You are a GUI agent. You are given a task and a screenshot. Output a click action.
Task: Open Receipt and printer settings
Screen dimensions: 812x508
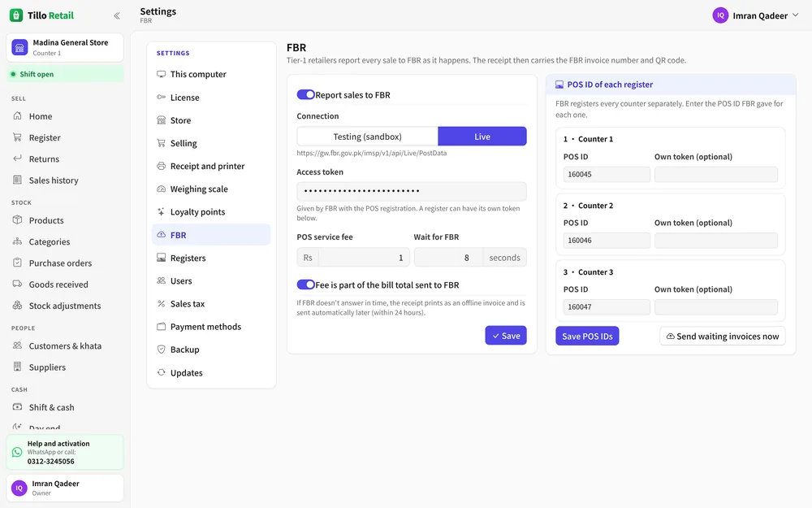point(211,166)
